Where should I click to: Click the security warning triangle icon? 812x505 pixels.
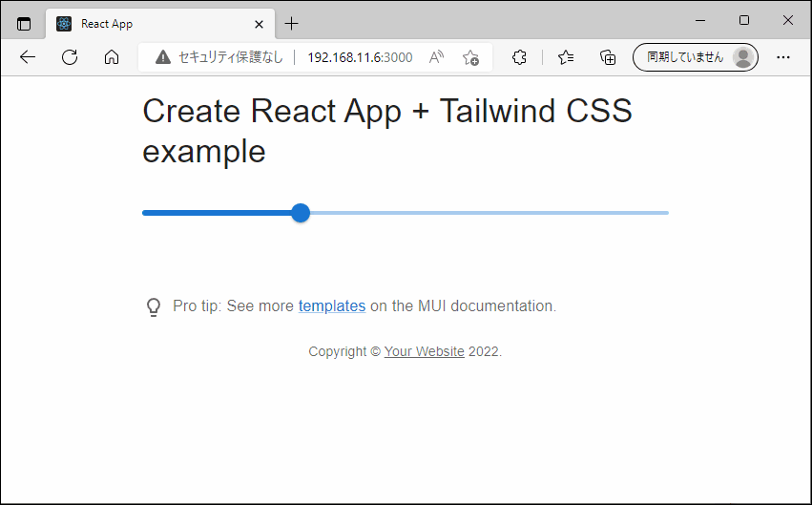click(162, 57)
